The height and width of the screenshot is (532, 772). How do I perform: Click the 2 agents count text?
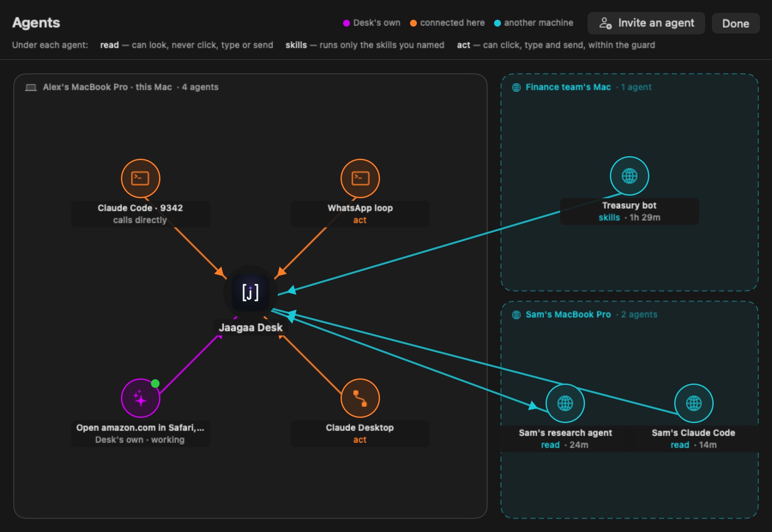tap(639, 314)
